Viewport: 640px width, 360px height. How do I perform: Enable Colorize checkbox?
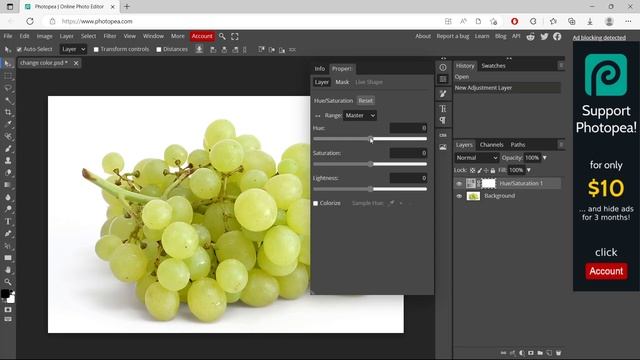316,203
